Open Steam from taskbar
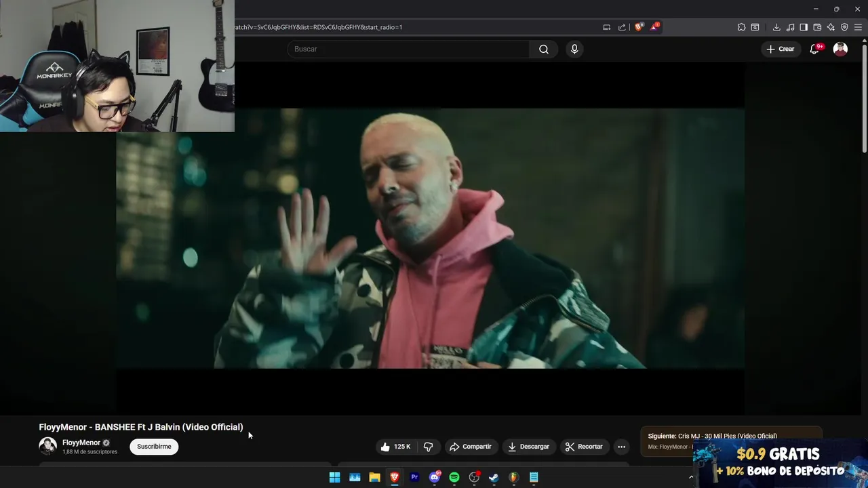This screenshot has width=868, height=488. (x=494, y=477)
